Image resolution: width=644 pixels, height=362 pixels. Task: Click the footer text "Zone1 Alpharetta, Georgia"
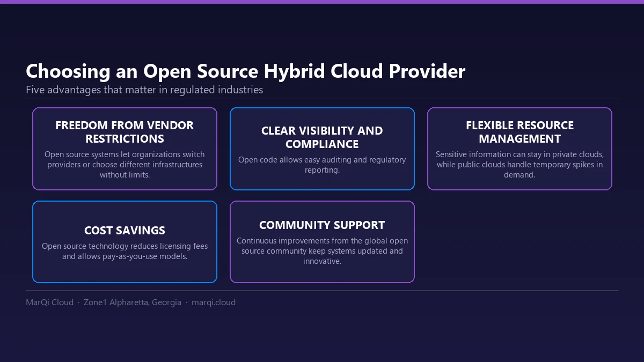133,302
